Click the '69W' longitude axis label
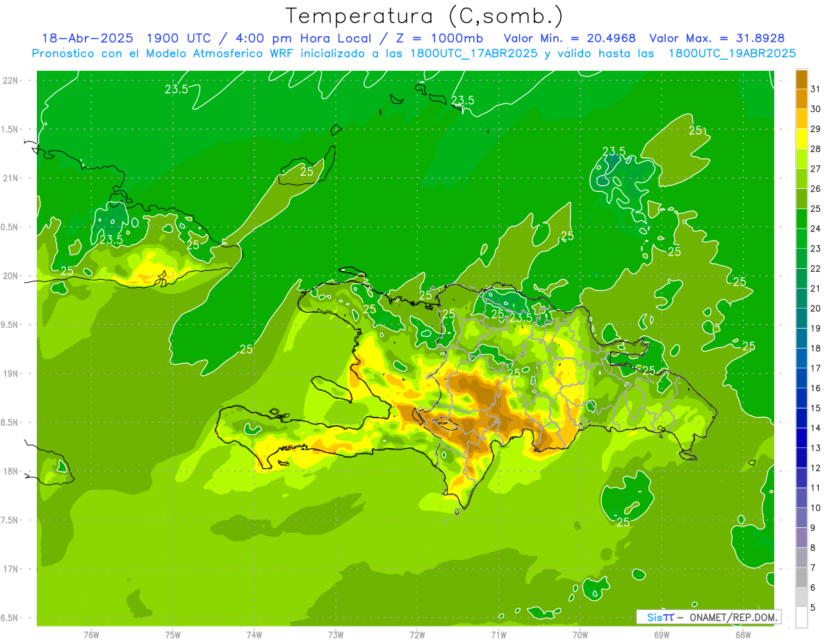Image resolution: width=834 pixels, height=644 pixels. pyautogui.click(x=662, y=635)
